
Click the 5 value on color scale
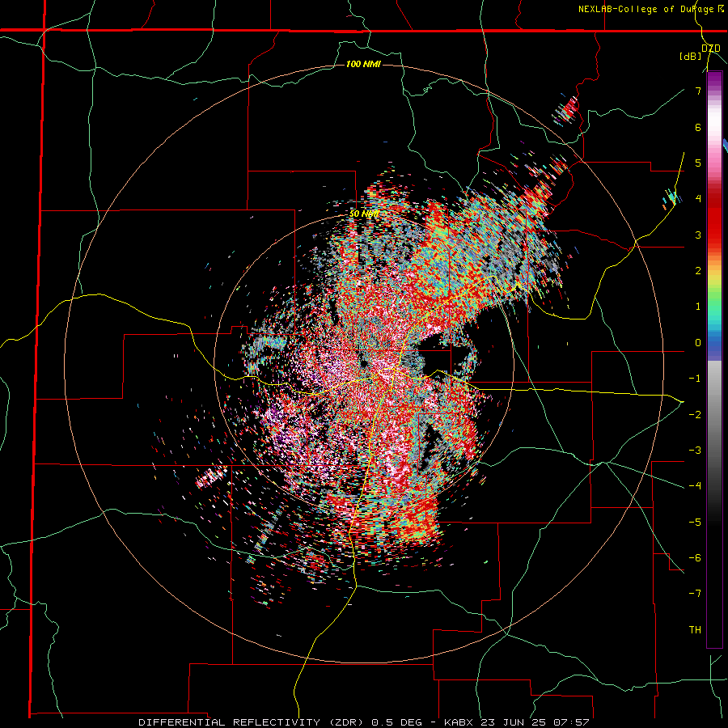[698, 163]
